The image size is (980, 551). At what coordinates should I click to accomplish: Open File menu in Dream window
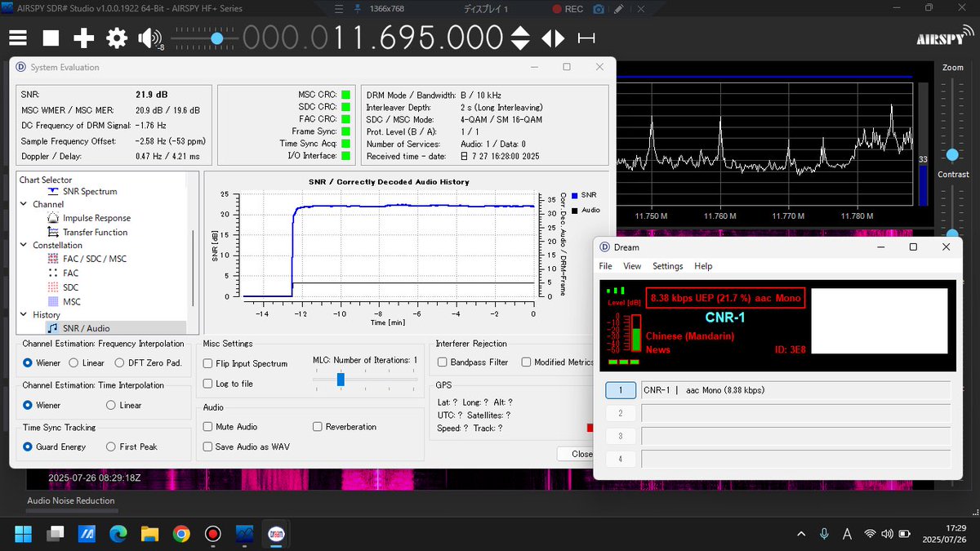[x=605, y=266]
